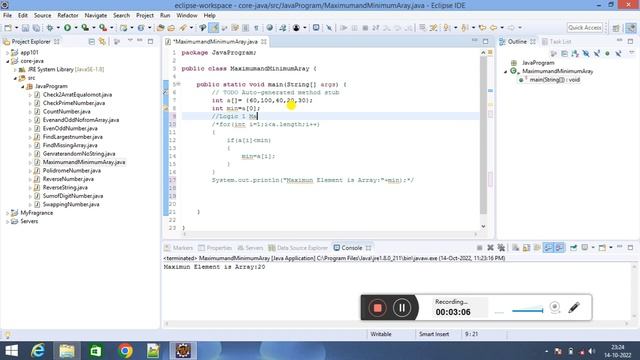Screen dimensions: 640x360
Task: Switch to the Markers tab
Action: [178, 248]
